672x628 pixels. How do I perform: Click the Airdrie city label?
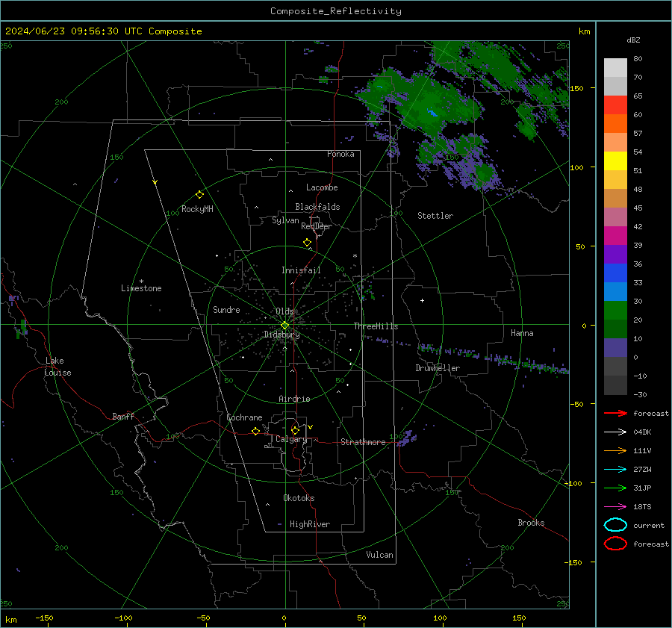(294, 399)
